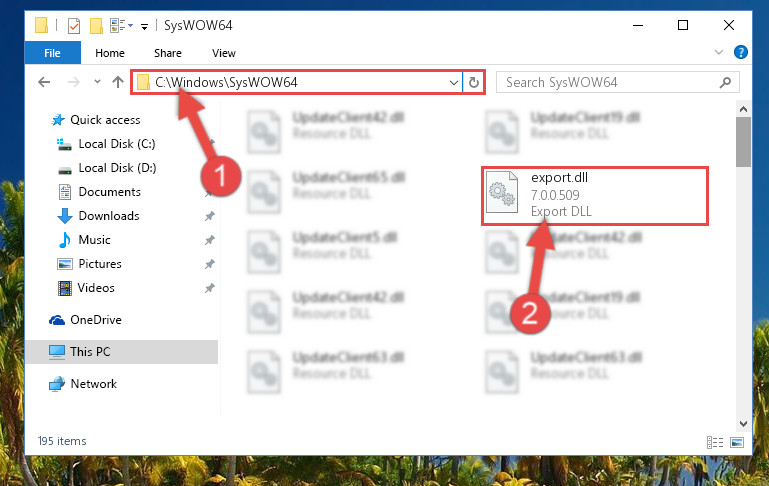Expand the address bar history dropdown
The image size is (769, 486).
pyautogui.click(x=454, y=83)
